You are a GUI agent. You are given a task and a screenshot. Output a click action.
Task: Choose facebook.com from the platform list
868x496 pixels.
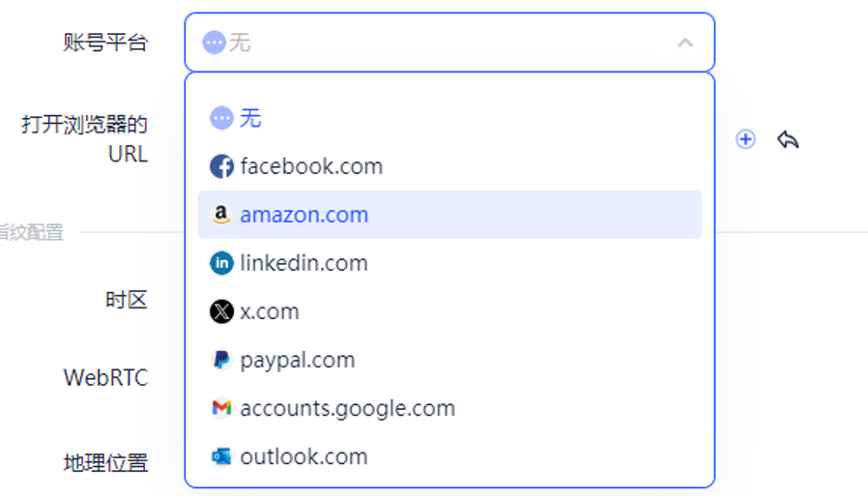449,166
